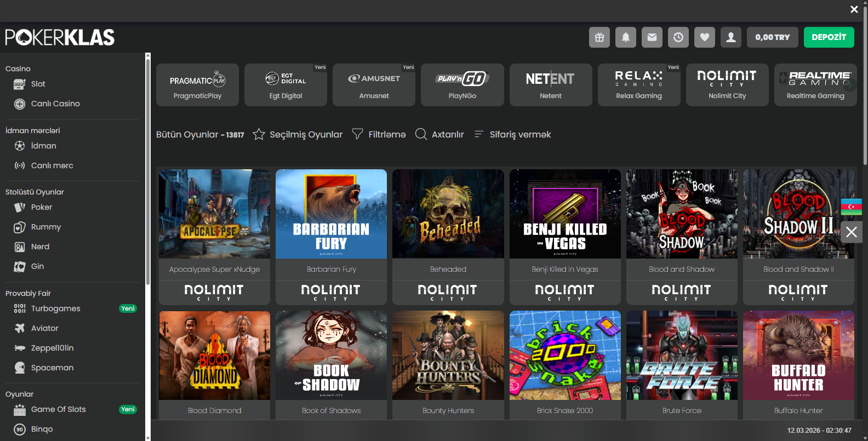Open Buffalo Hunter game thumbnail
Image resolution: width=868 pixels, height=441 pixels.
click(x=798, y=356)
